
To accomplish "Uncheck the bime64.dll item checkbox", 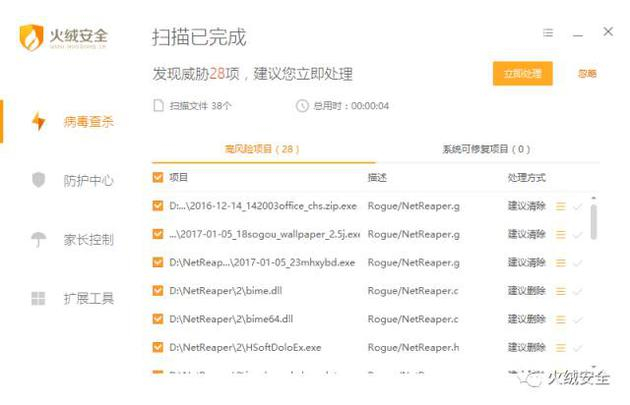I will [x=158, y=319].
